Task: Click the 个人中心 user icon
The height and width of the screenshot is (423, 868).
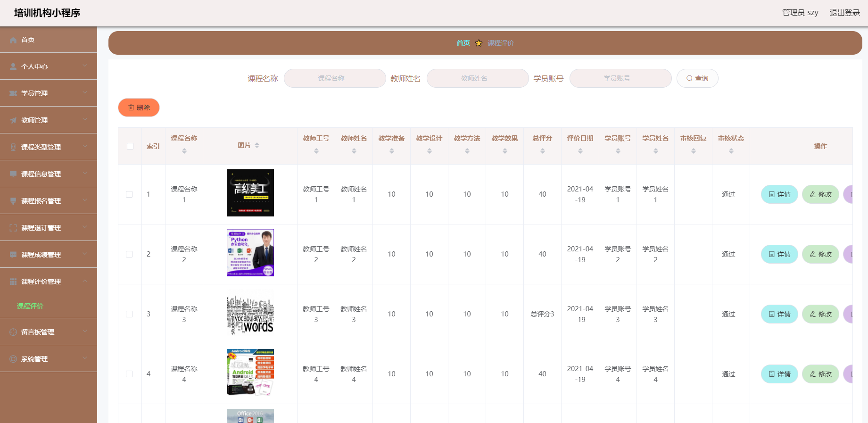Action: [x=13, y=67]
